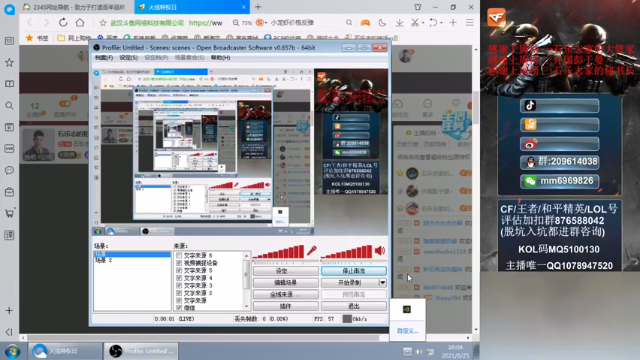Mute desktop audio speaker icon

click(x=380, y=251)
